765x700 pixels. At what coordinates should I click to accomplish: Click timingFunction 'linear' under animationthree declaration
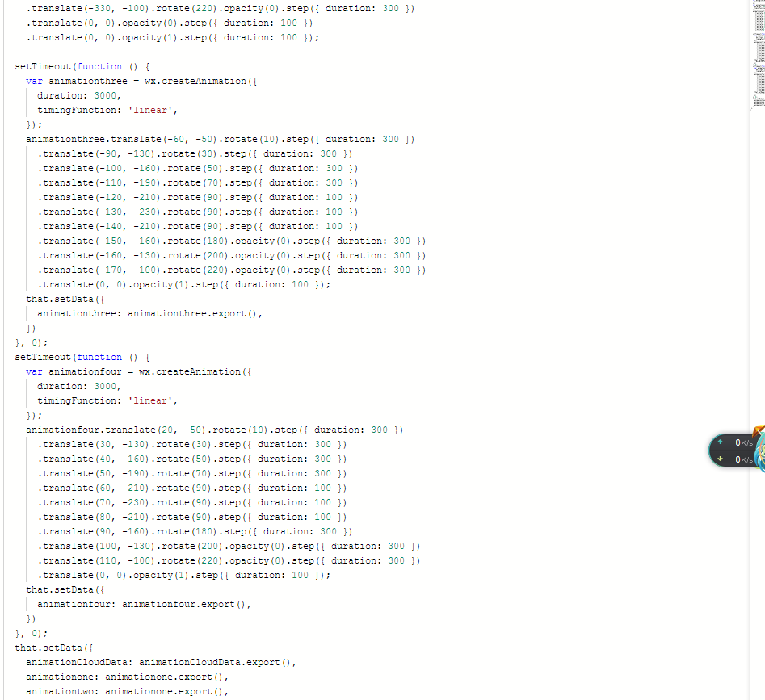[x=107, y=110]
